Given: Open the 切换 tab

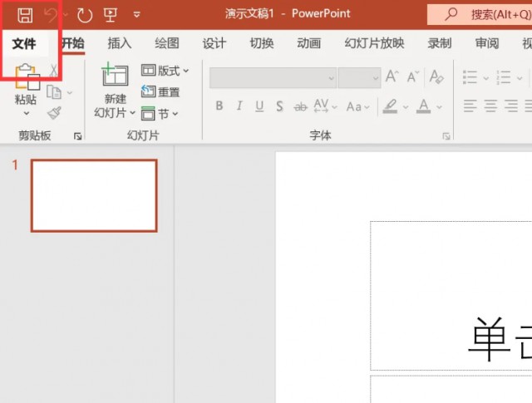Looking at the screenshot, I should [262, 43].
